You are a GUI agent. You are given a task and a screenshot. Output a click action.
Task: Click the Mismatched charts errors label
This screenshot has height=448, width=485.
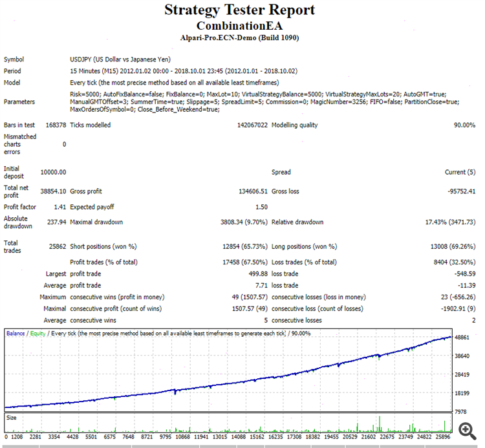click(20, 144)
